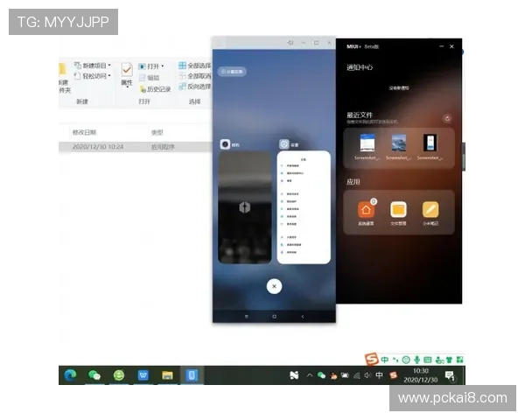Viewport: 525px width, 420px height.
Task: Click the File Explorer taskbar icon
Action: (167, 375)
